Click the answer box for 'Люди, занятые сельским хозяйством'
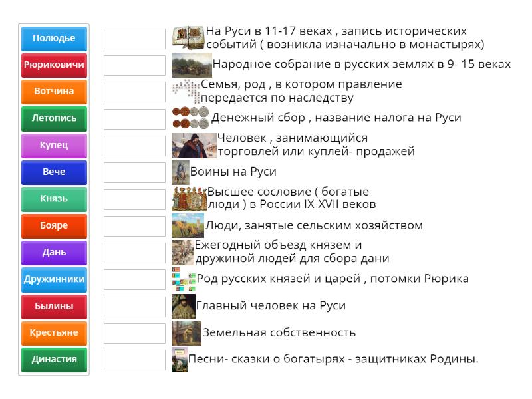532x399 pixels. pyautogui.click(x=134, y=225)
